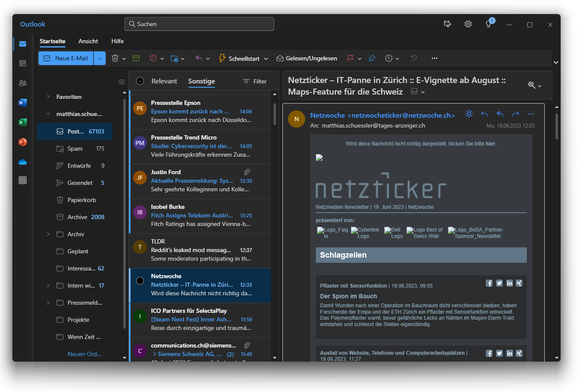This screenshot has width=582, height=392.
Task: Expand the Intern wi... folder
Action: [48, 285]
